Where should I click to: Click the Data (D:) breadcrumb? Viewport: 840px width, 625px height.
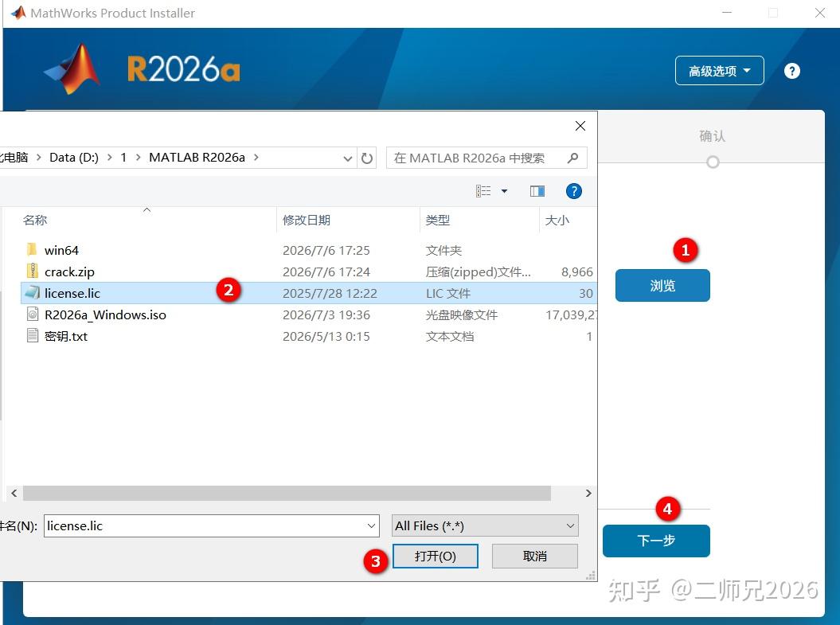[x=74, y=158]
